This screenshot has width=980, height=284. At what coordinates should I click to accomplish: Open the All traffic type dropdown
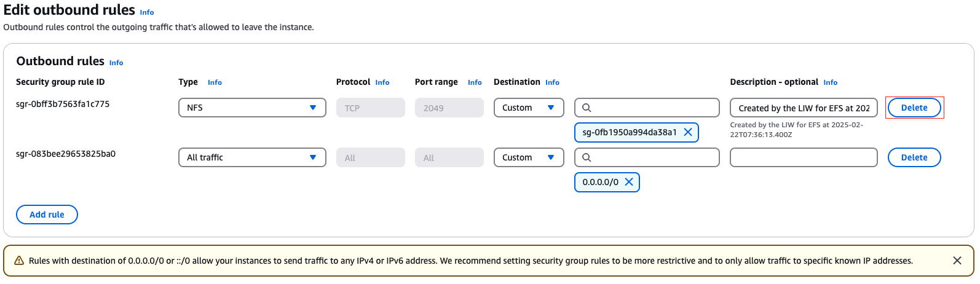pyautogui.click(x=252, y=157)
